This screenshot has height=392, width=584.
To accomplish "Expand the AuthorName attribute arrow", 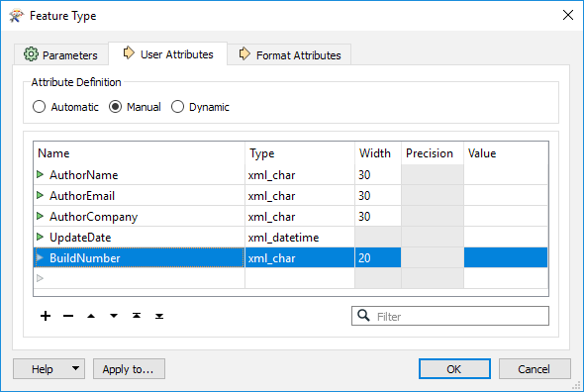I will 40,174.
